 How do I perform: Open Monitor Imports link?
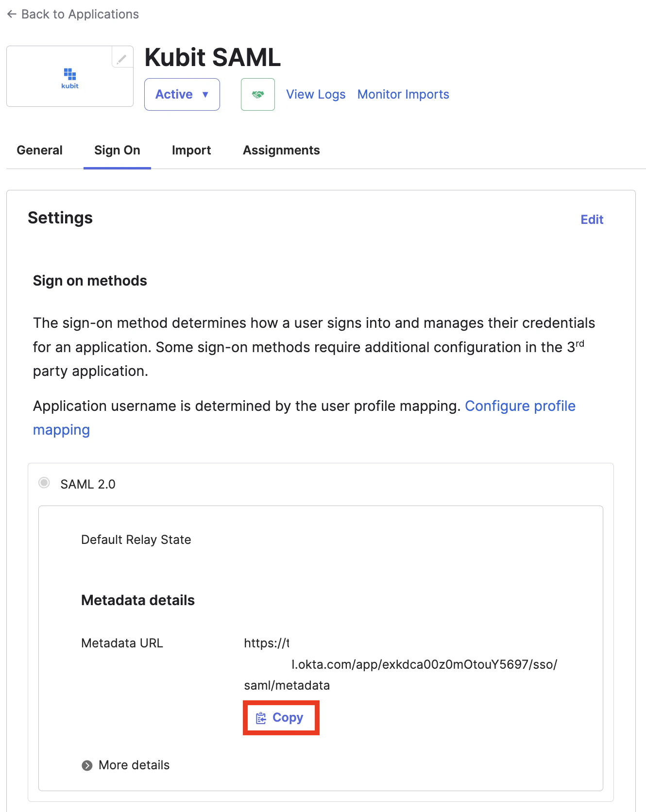[x=403, y=94]
